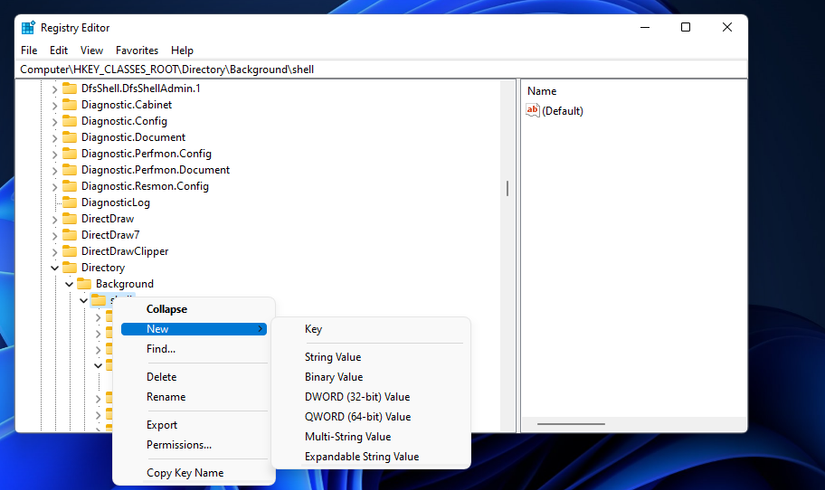Image resolution: width=825 pixels, height=490 pixels.
Task: Click the Diagnostic.Perfmon.Document folder icon
Action: (69, 169)
